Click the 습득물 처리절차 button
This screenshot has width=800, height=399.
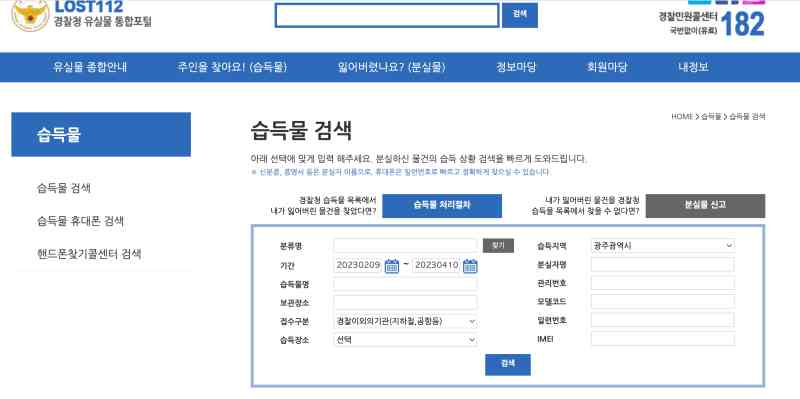click(442, 206)
